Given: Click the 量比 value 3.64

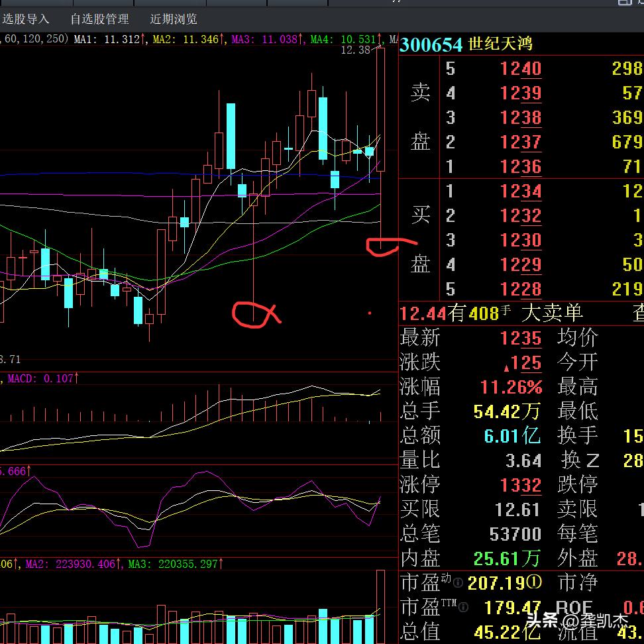Looking at the screenshot, I should tap(523, 460).
